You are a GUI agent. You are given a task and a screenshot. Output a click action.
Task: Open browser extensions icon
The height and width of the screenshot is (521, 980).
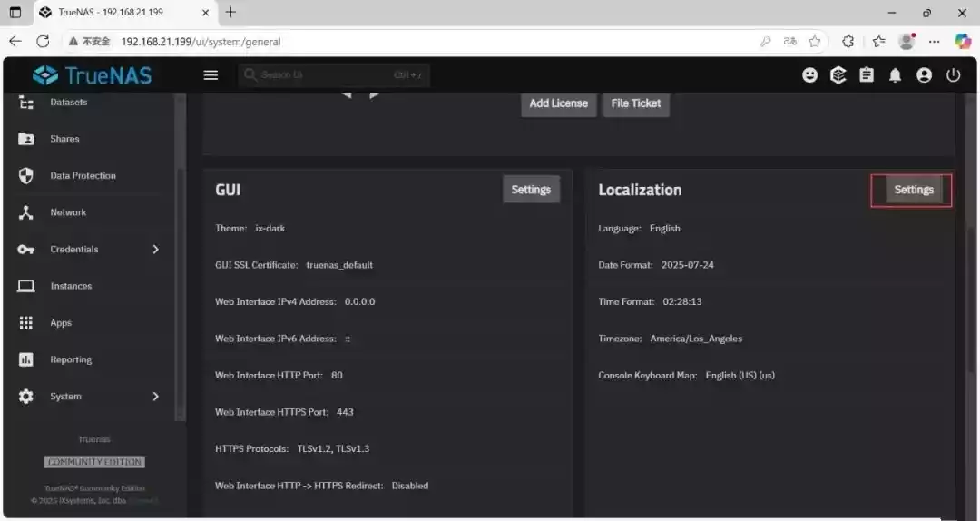point(848,41)
